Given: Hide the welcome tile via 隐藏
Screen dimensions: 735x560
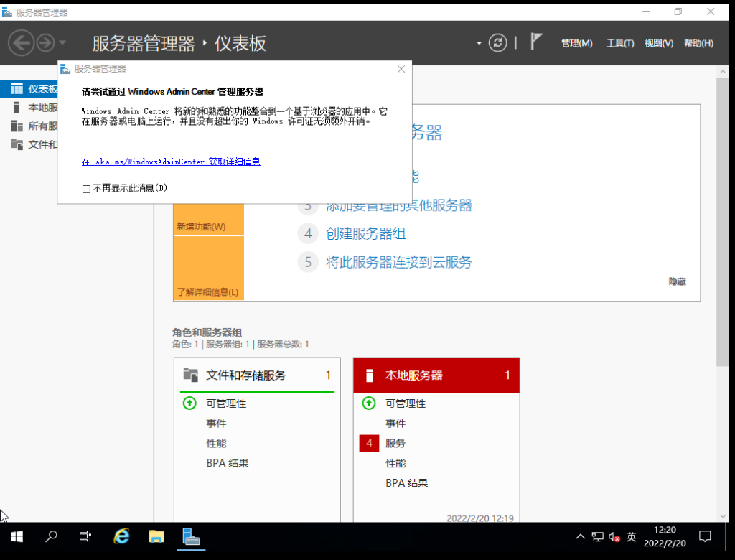Looking at the screenshot, I should pos(677,281).
